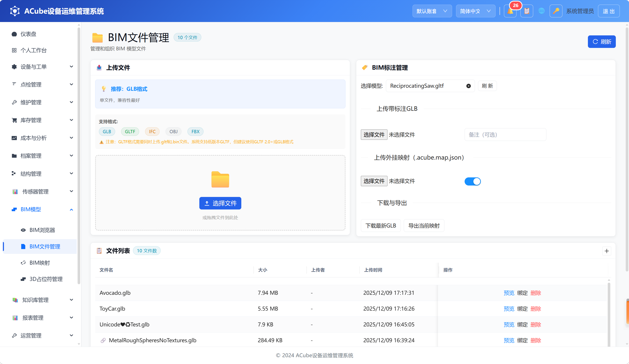The height and width of the screenshot is (364, 629).
Task: Click the 库存管理 cart icon
Action: (x=14, y=120)
